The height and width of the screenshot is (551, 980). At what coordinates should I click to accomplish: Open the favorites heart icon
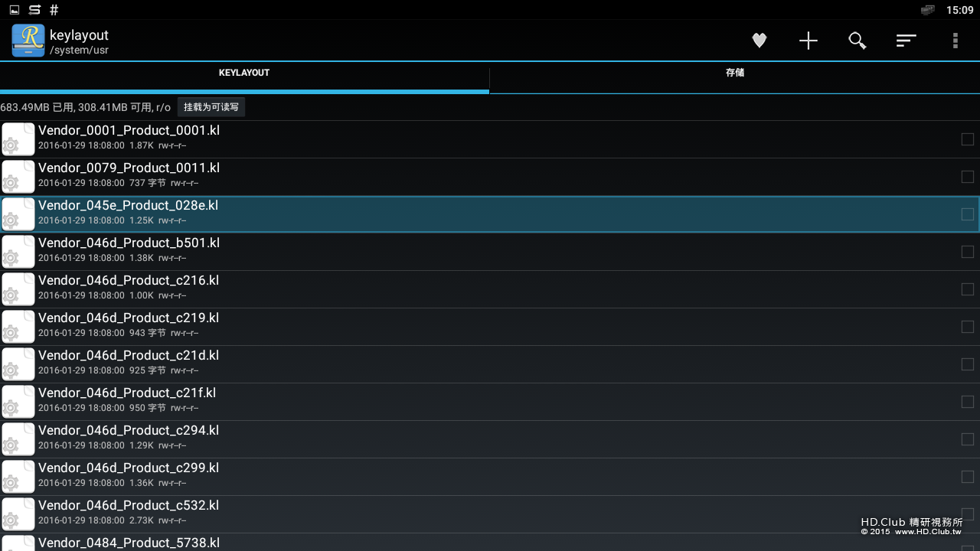(x=759, y=41)
